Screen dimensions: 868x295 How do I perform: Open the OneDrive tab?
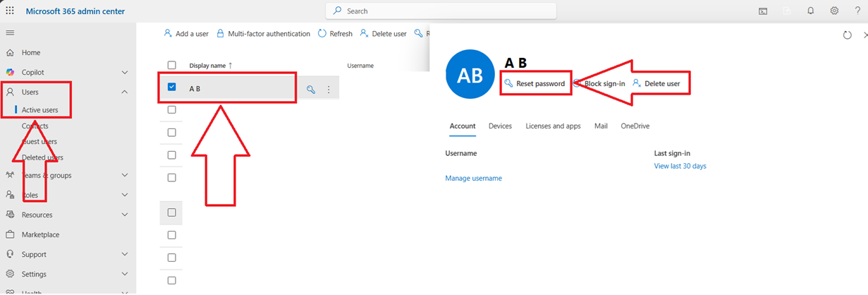tap(635, 126)
